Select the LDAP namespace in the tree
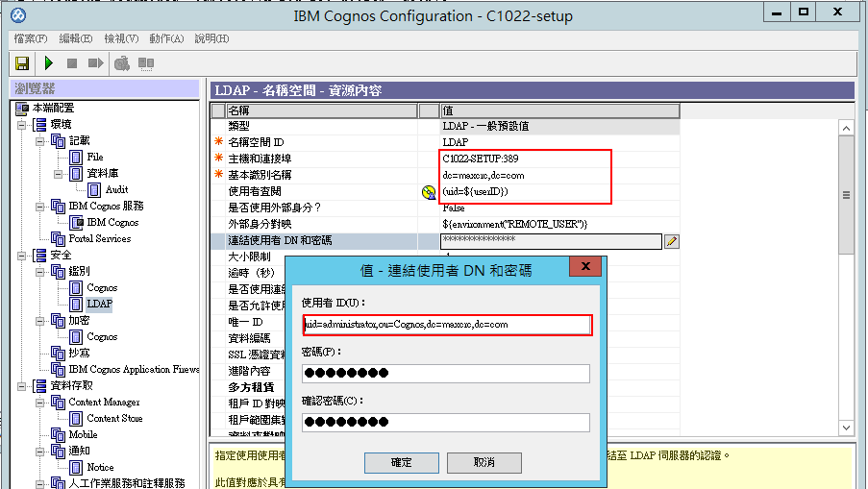 tap(100, 304)
